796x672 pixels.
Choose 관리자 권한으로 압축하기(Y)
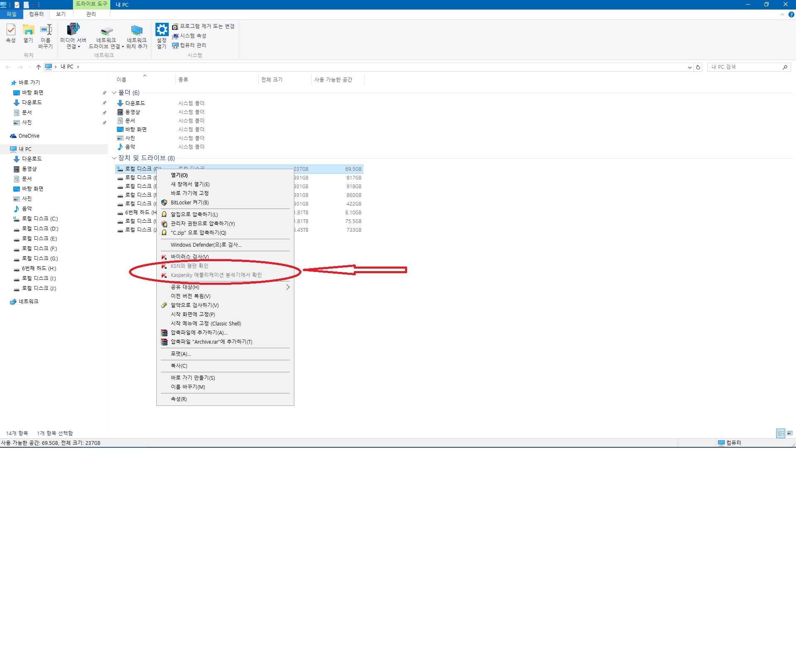tap(225, 224)
